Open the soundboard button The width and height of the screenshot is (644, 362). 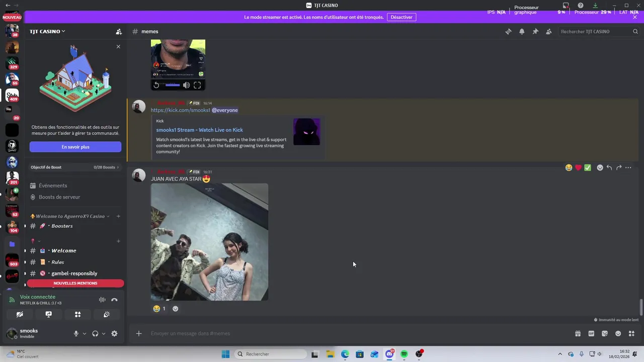point(107,314)
